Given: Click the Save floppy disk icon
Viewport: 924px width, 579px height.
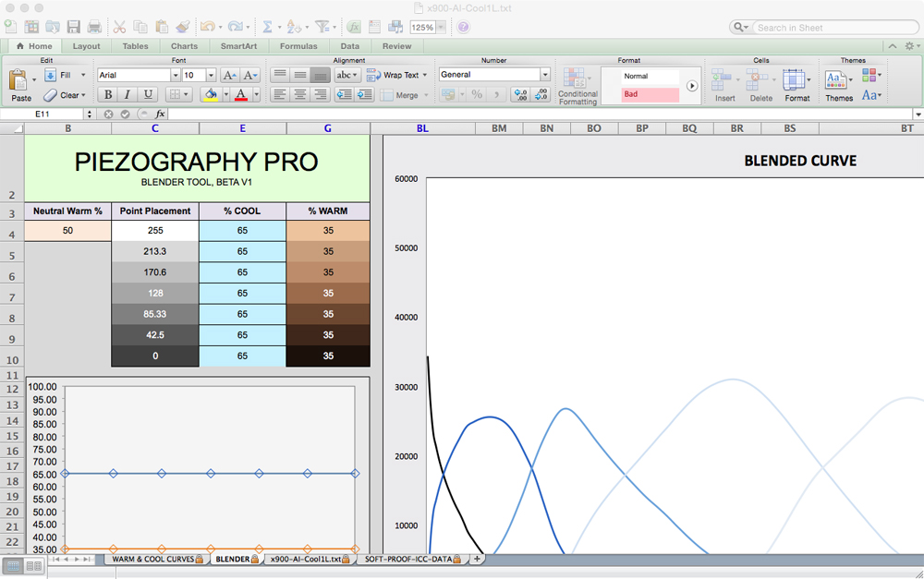Looking at the screenshot, I should (74, 28).
